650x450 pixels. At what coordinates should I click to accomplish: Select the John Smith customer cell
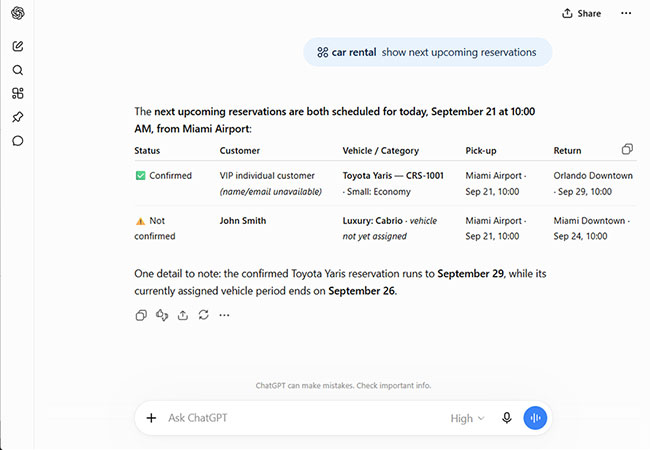click(243, 220)
